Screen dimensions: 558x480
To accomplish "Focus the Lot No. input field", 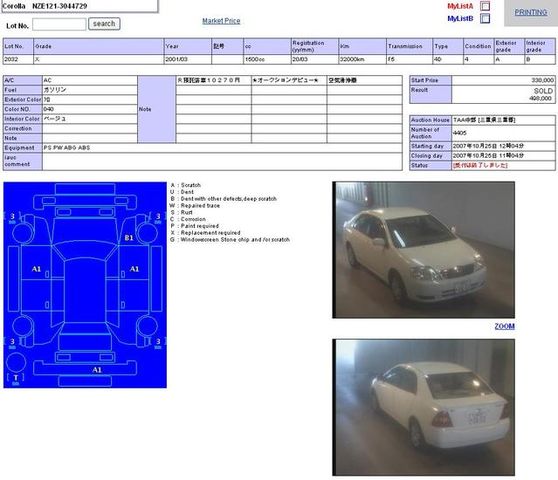I will tap(59, 25).
